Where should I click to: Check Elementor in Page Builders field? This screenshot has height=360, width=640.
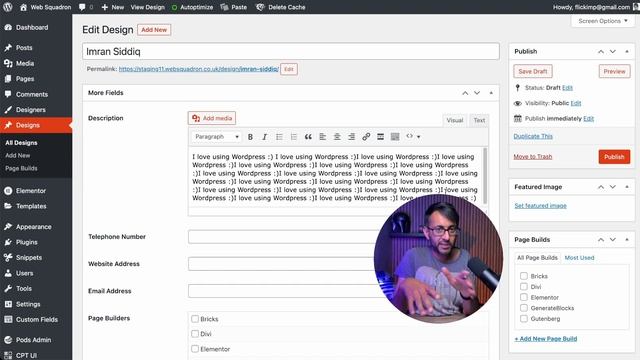195,349
